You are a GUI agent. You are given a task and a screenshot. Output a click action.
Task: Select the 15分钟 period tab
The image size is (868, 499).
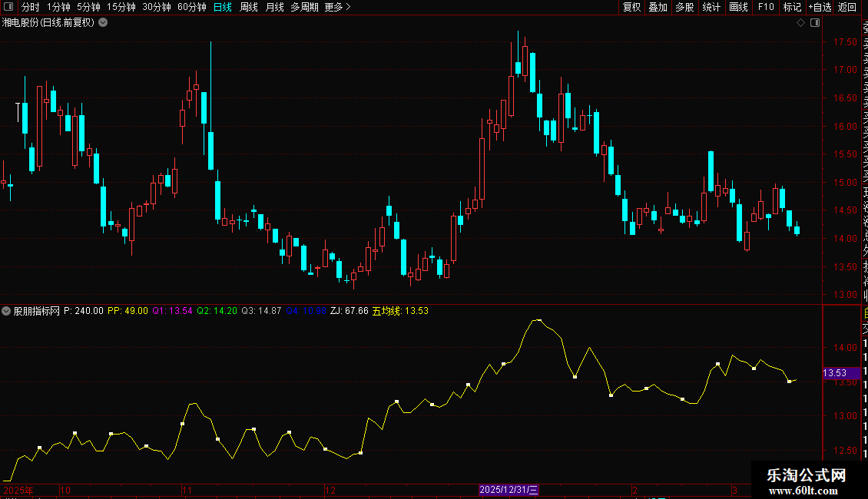click(121, 7)
